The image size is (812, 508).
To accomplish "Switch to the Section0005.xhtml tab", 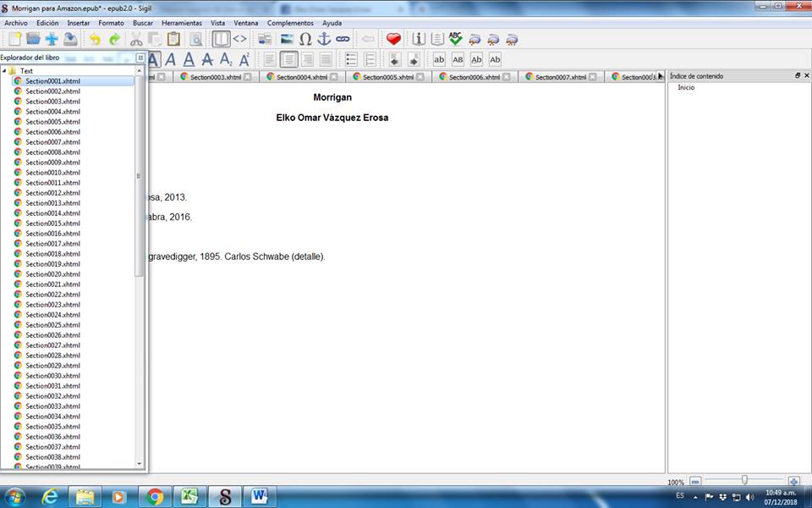I will point(387,77).
